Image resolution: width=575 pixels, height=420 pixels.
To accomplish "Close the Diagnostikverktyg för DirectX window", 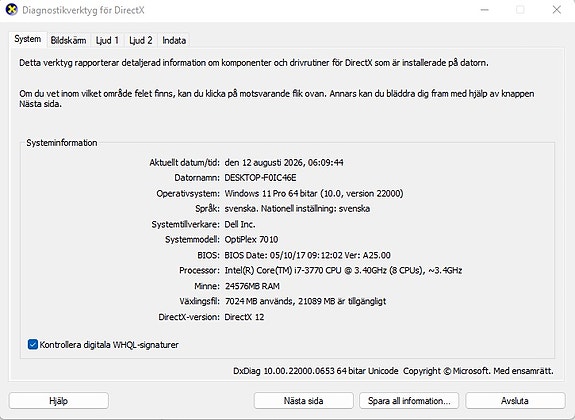I will (557, 10).
